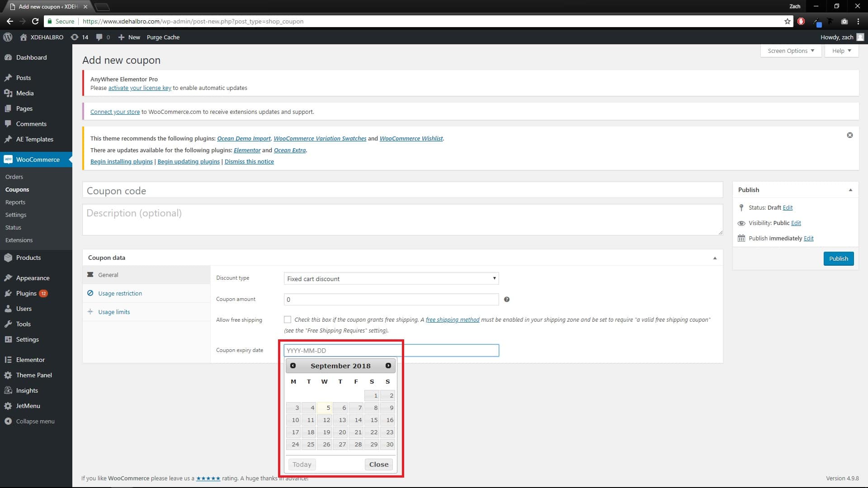Open the Appearance menu
The image size is (868, 488).
(x=36, y=278)
